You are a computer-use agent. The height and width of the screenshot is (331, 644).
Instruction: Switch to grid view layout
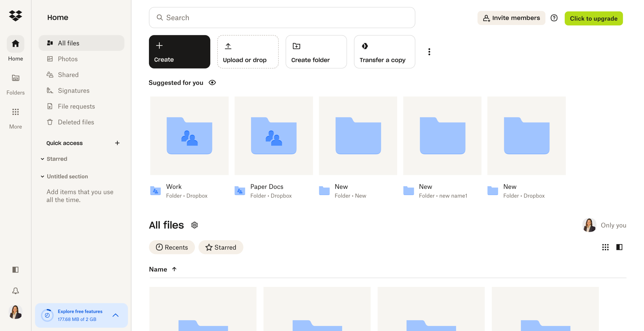605,247
